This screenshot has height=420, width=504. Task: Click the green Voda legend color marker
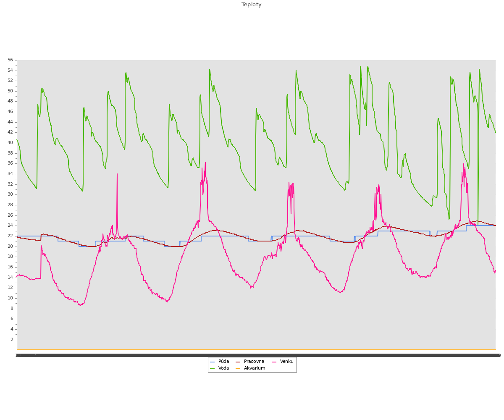[x=213, y=369]
